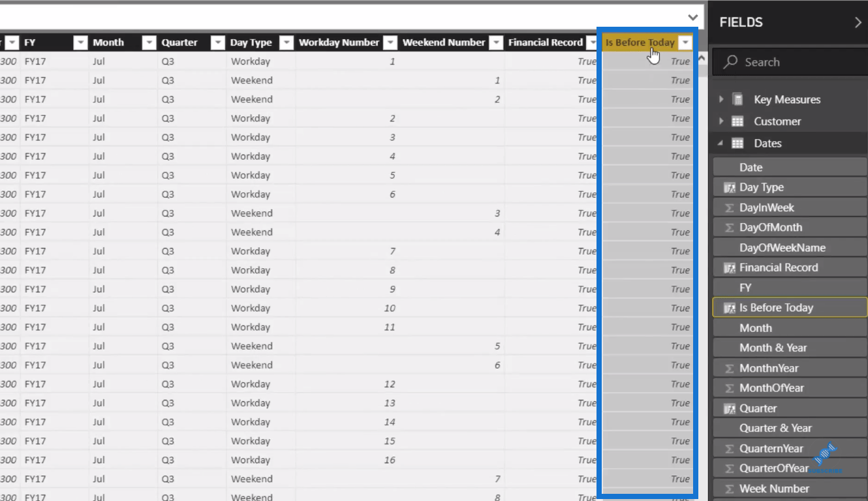The width and height of the screenshot is (868, 501).
Task: Select the DayInWeek field
Action: click(x=790, y=207)
